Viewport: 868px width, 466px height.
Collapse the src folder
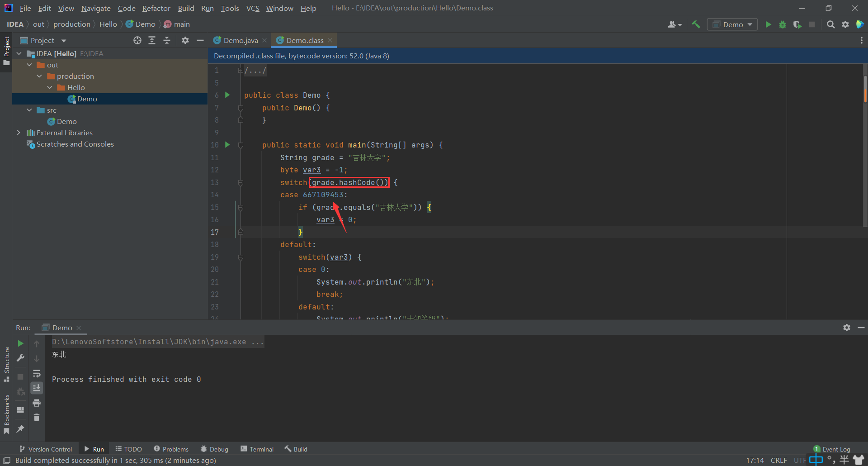click(29, 110)
